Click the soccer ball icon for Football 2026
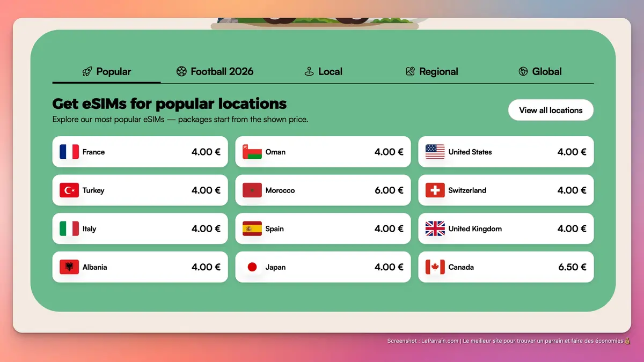This screenshot has width=644, height=362. (181, 71)
